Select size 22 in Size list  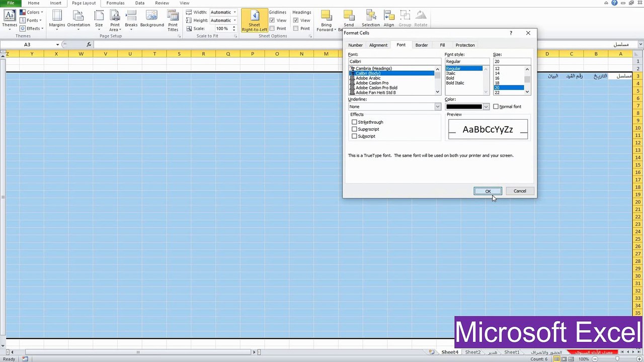point(497,93)
